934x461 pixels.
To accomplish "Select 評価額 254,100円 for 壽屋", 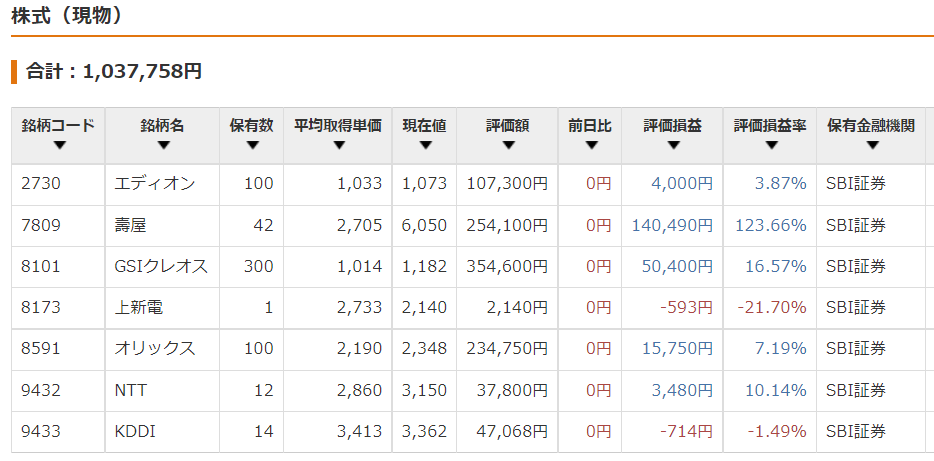I will [x=507, y=225].
